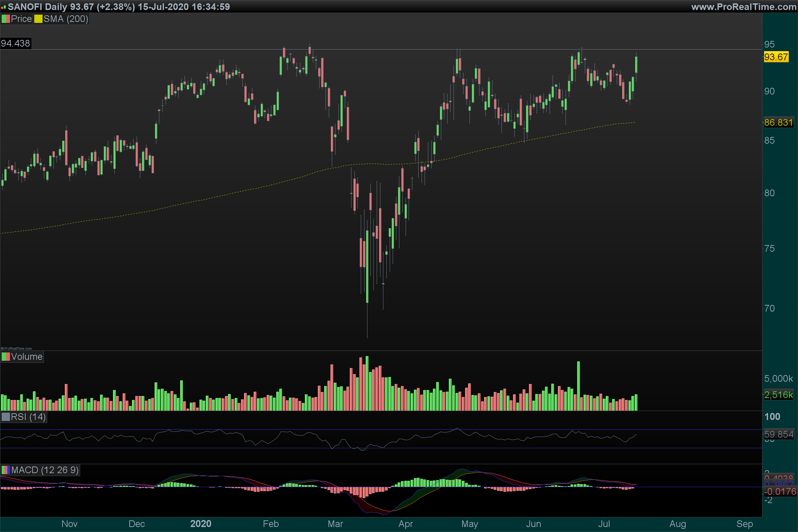The image size is (798, 532).
Task: Click the red -0.0176 MACD value tag
Action: click(780, 492)
